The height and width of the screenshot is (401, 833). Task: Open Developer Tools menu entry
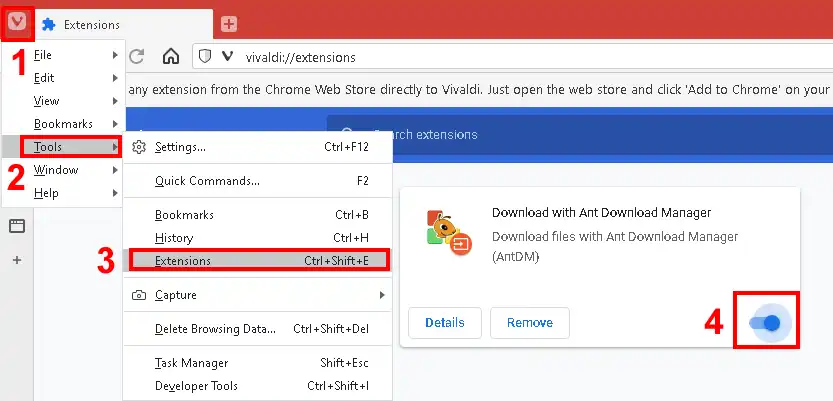(258, 386)
